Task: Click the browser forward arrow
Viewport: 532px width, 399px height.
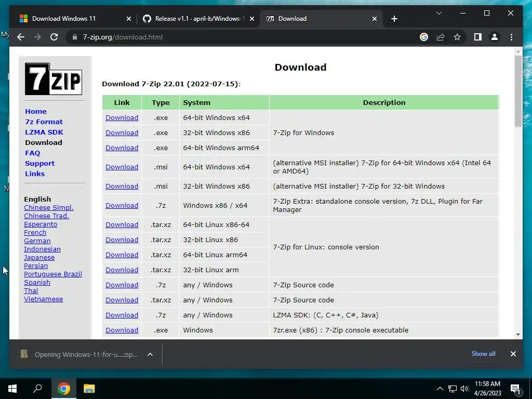Action: 37,37
